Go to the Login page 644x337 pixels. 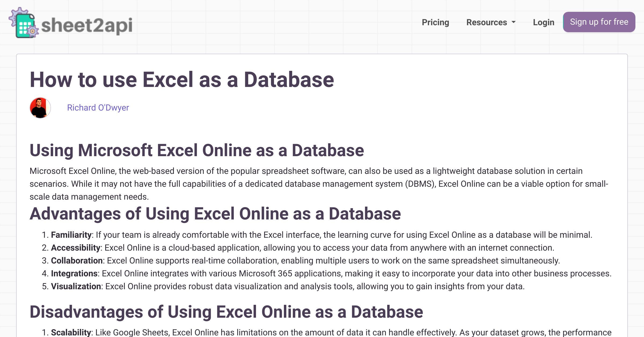[543, 22]
